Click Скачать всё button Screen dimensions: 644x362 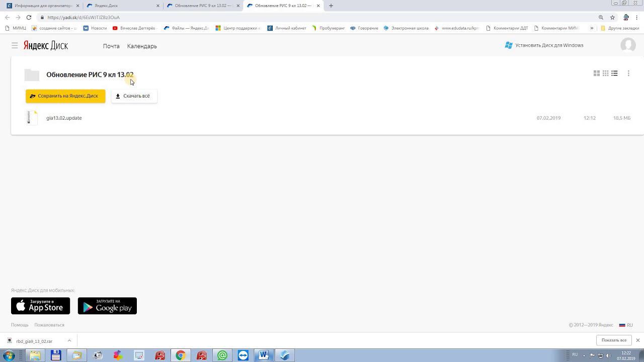(134, 96)
